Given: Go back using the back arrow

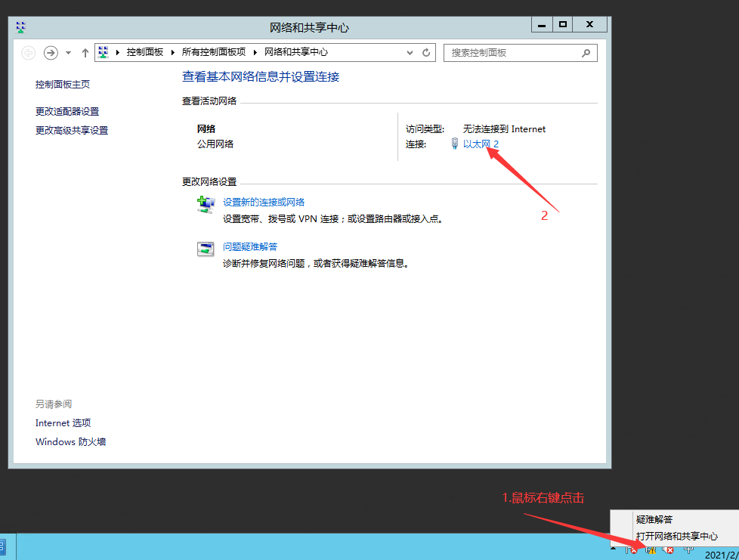Looking at the screenshot, I should (28, 53).
